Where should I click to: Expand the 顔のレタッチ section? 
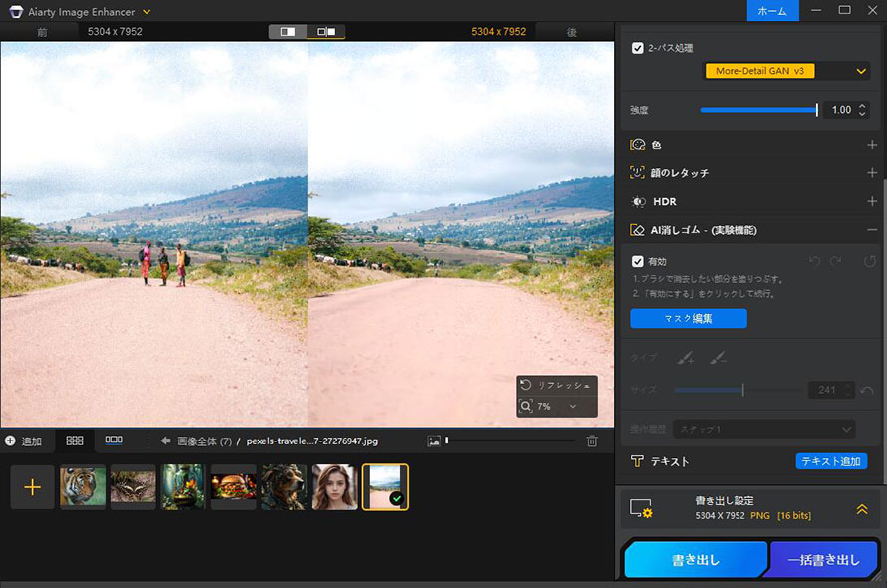click(872, 173)
